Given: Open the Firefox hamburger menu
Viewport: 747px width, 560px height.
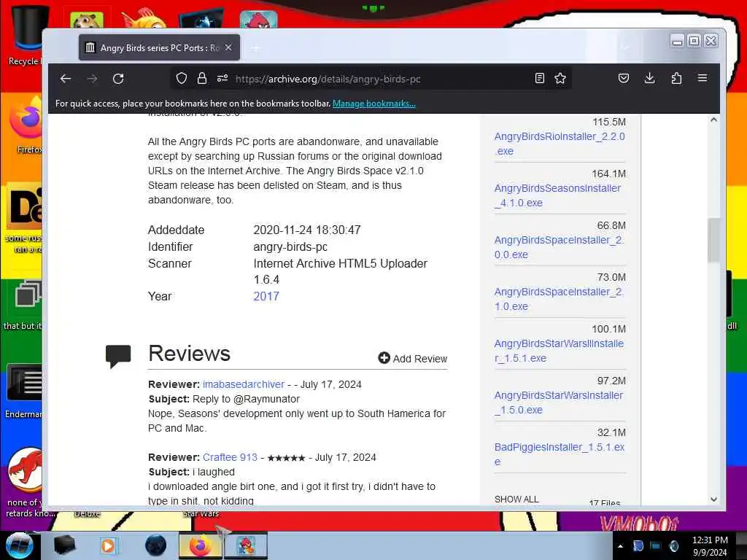Looking at the screenshot, I should (x=703, y=77).
